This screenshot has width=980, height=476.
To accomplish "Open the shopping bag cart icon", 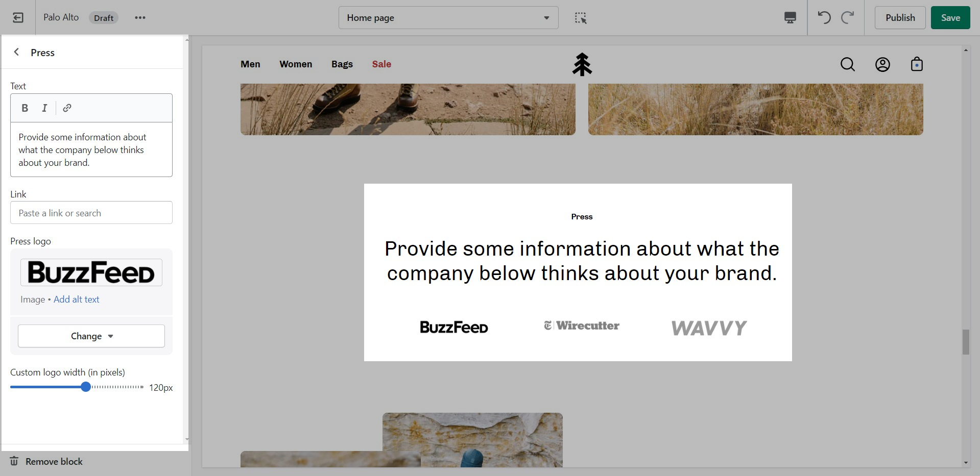I will point(917,64).
